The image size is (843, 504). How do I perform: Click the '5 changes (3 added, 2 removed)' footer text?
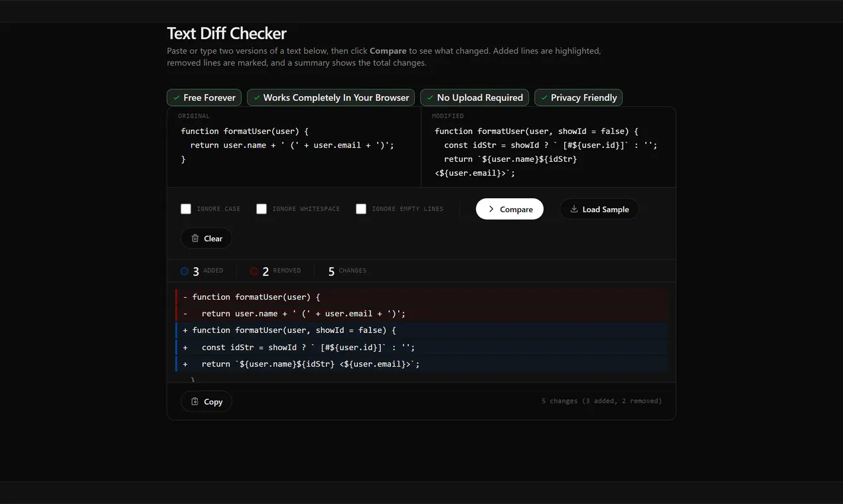coord(601,401)
